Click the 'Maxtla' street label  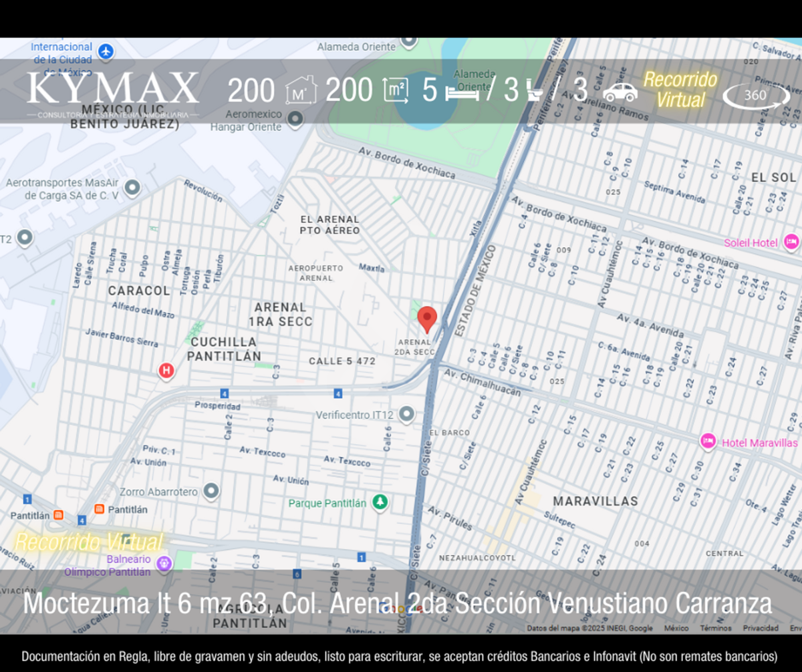tap(372, 268)
